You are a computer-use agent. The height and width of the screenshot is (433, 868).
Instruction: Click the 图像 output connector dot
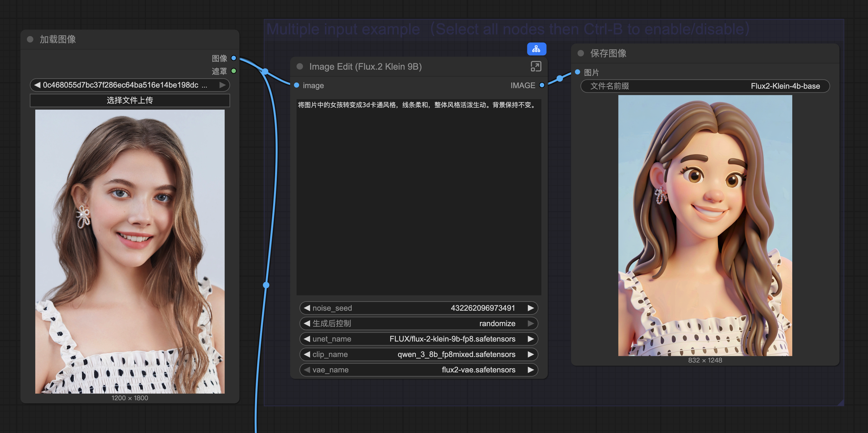click(234, 58)
